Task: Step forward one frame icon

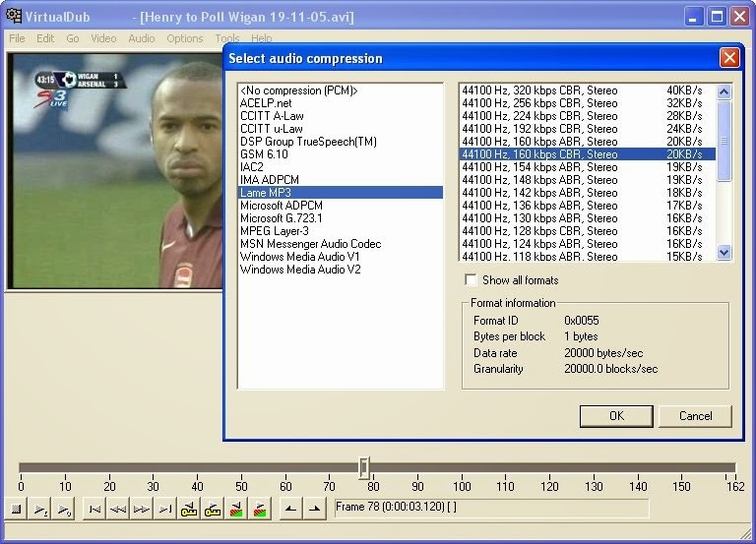Action: pos(142,509)
